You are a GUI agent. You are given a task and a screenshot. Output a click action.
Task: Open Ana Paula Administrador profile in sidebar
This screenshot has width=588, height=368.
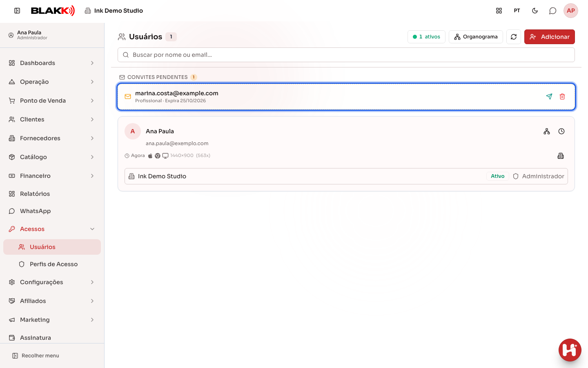[52, 35]
